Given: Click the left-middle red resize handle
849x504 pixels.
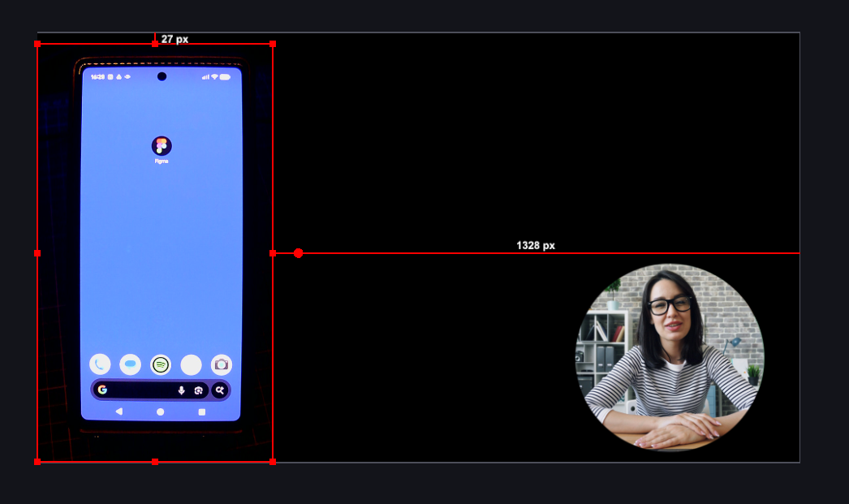Looking at the screenshot, I should [x=37, y=253].
